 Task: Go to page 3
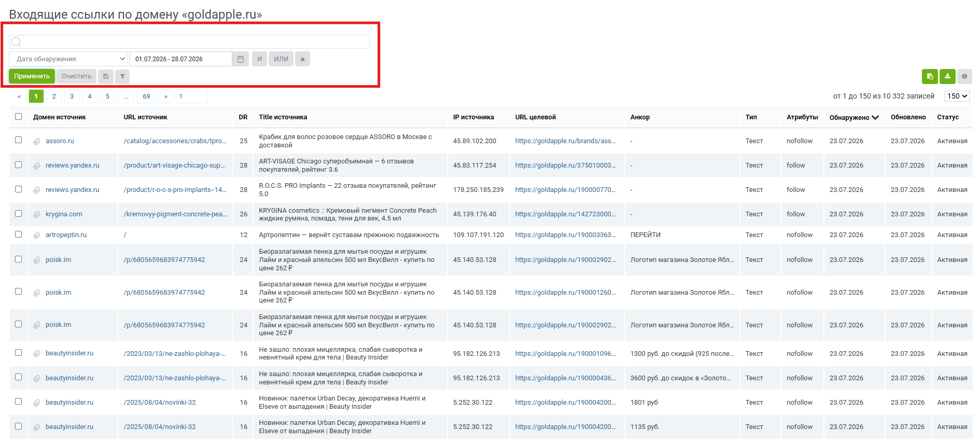(72, 96)
